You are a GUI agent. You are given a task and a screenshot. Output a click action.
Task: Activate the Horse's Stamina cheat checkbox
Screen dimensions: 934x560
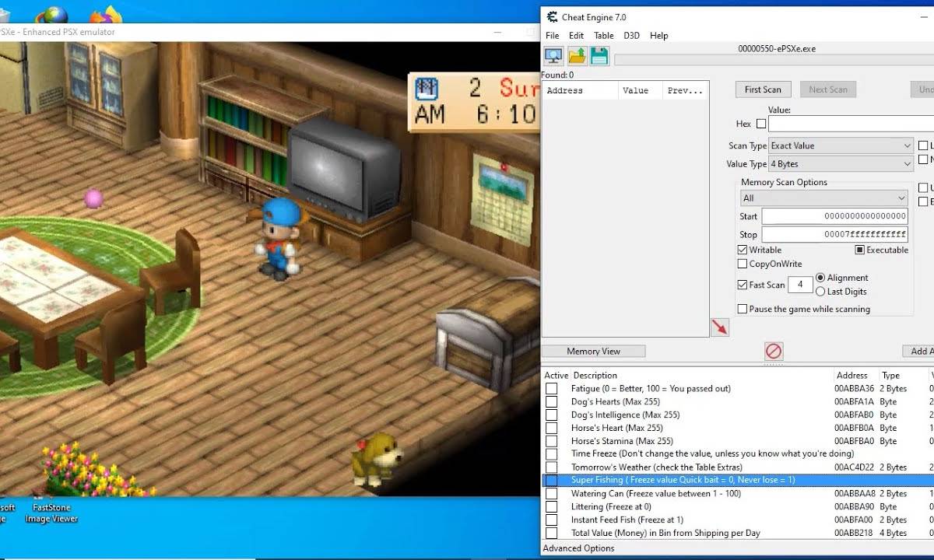(552, 441)
